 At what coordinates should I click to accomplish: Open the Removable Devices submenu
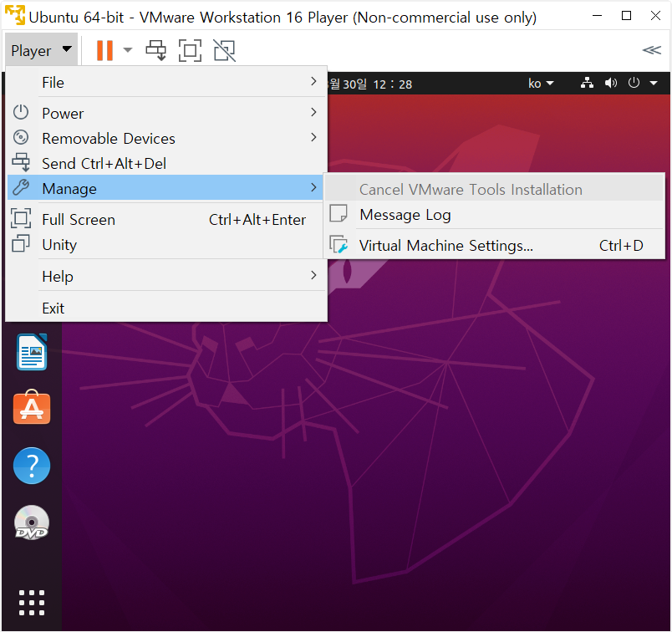(x=166, y=139)
